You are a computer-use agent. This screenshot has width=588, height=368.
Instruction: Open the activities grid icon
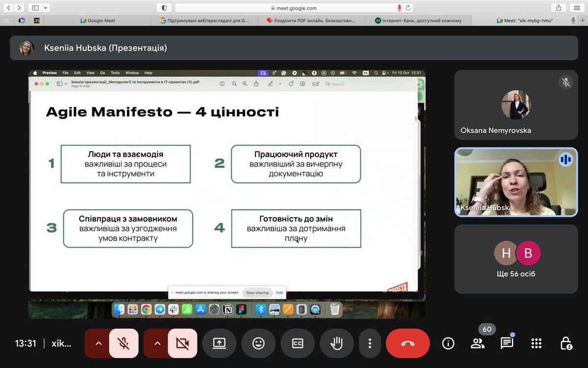pos(536,343)
